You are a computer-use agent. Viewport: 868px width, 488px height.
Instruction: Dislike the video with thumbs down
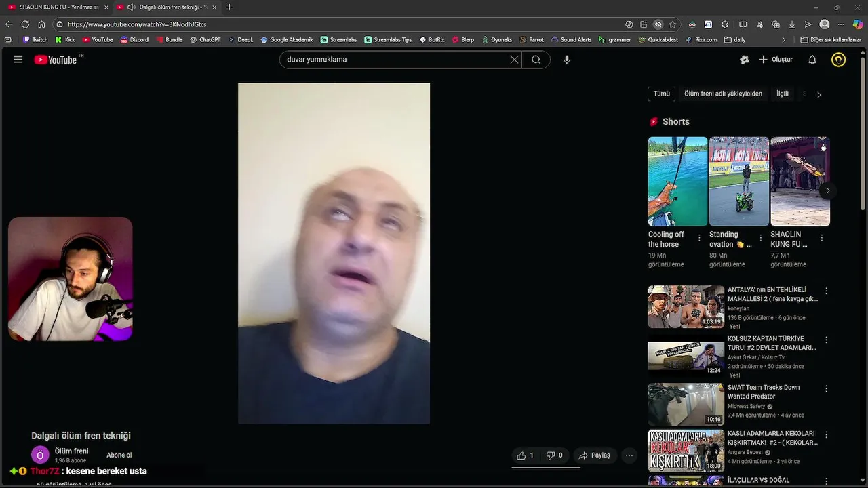[555, 455]
